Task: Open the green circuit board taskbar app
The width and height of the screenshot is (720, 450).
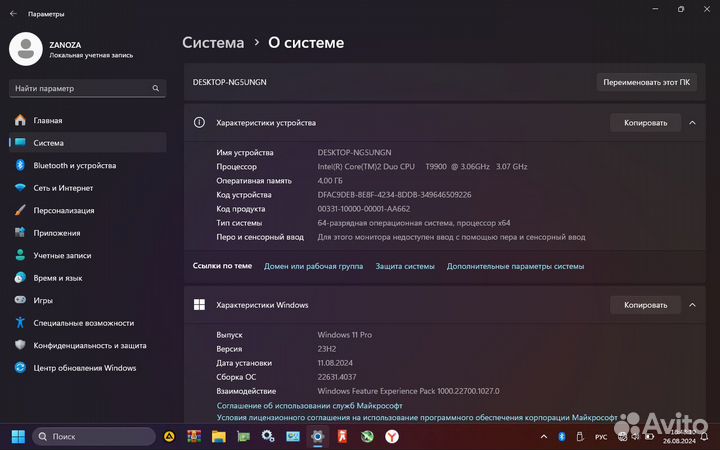Action: 243,436
